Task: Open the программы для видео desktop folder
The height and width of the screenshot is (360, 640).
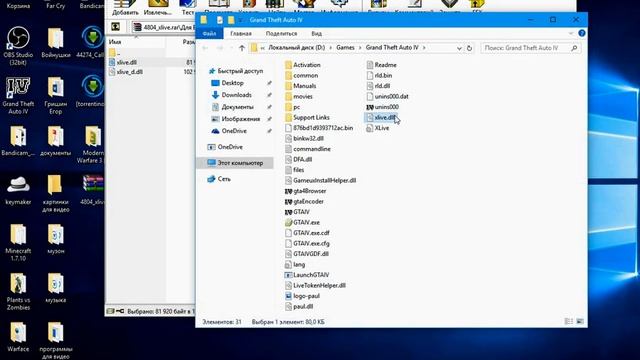Action: (56, 340)
